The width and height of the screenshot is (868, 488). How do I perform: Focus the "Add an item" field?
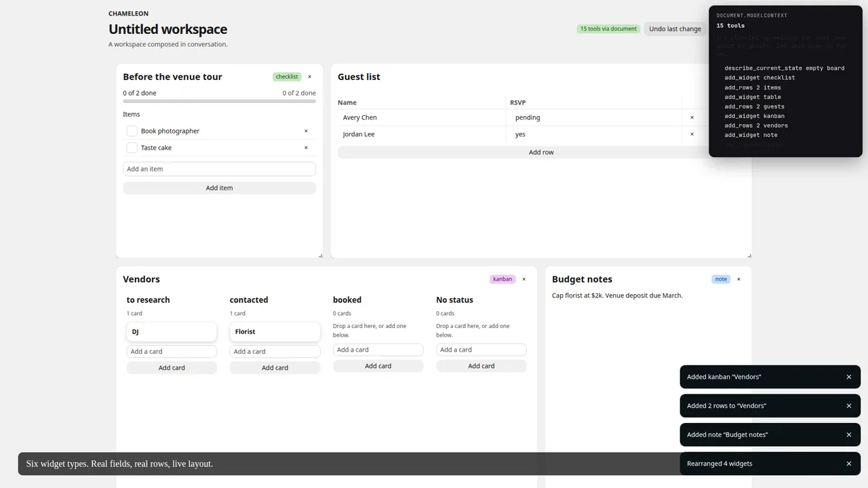(219, 169)
